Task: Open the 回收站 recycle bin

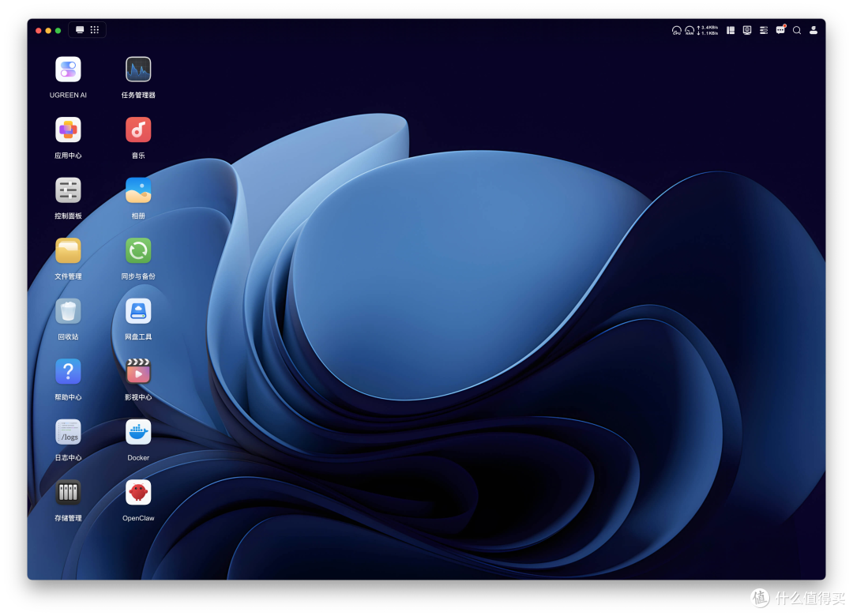Action: [68, 311]
